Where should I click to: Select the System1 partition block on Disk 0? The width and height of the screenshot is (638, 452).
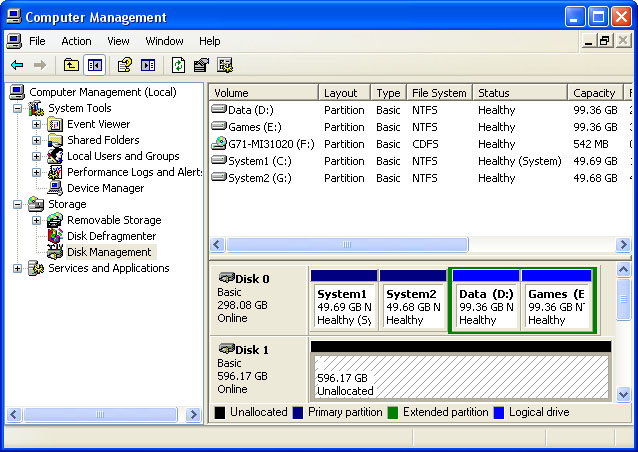click(x=344, y=299)
